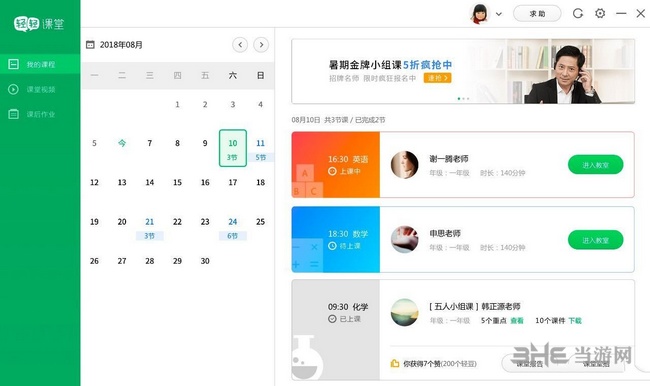The image size is (650, 386).
Task: Click the 速抢 button in the banner
Action: click(437, 78)
